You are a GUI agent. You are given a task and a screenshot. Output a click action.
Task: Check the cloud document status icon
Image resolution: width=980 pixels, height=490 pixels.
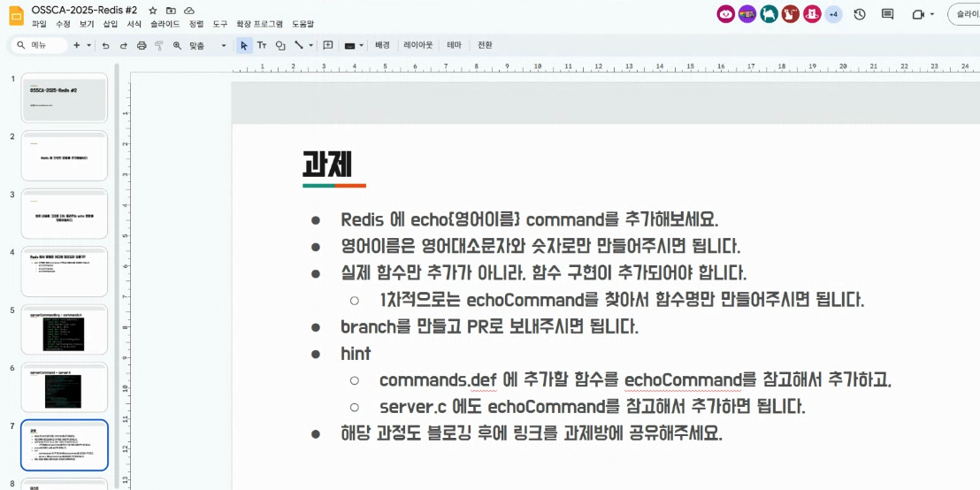(x=189, y=11)
